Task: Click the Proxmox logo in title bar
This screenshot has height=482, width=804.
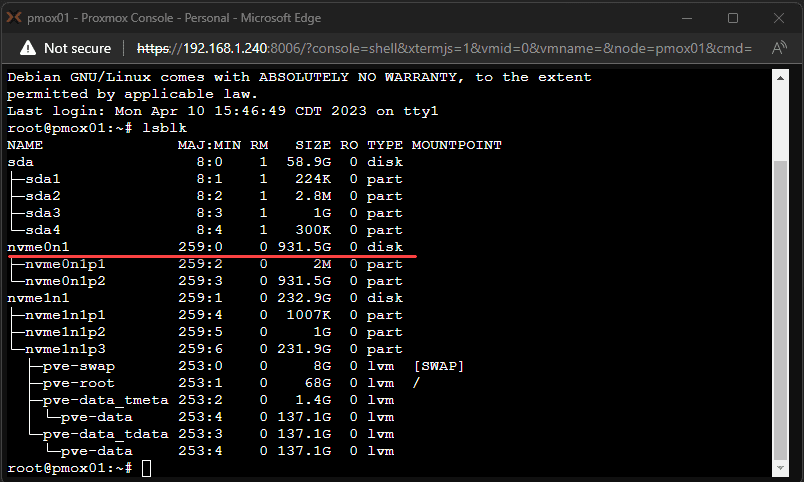Action: click(x=14, y=17)
